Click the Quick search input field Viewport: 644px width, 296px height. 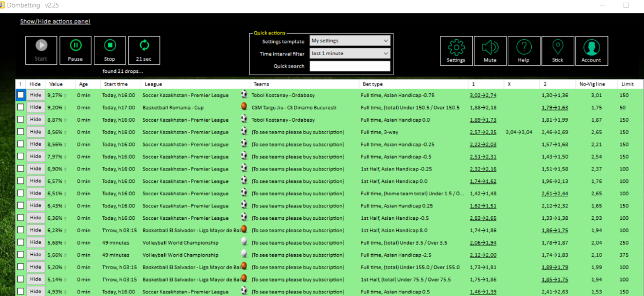click(350, 66)
